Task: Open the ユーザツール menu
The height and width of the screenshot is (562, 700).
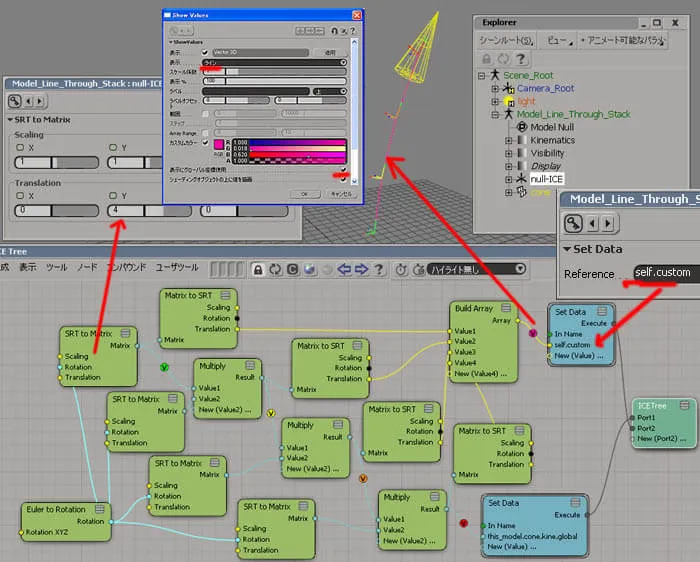Action: click(177, 267)
